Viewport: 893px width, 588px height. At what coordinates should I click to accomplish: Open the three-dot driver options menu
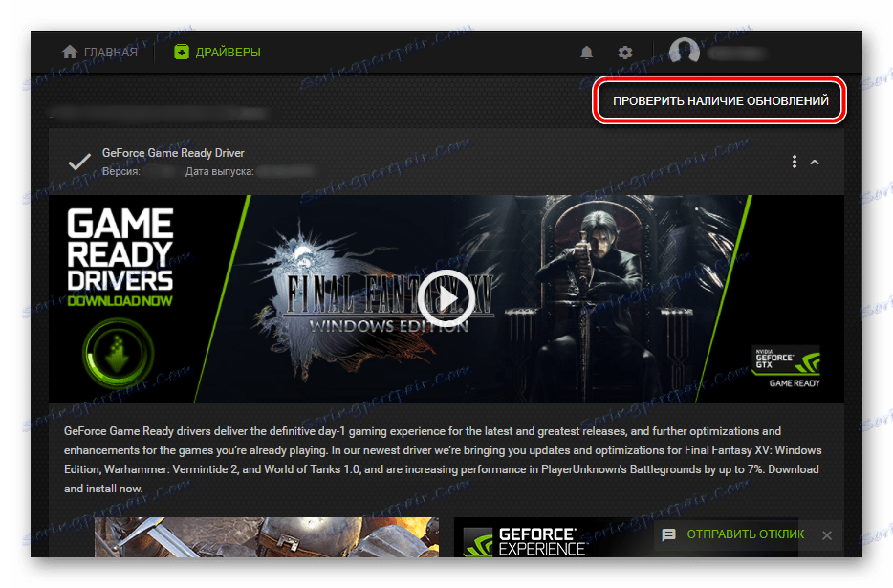[x=794, y=161]
